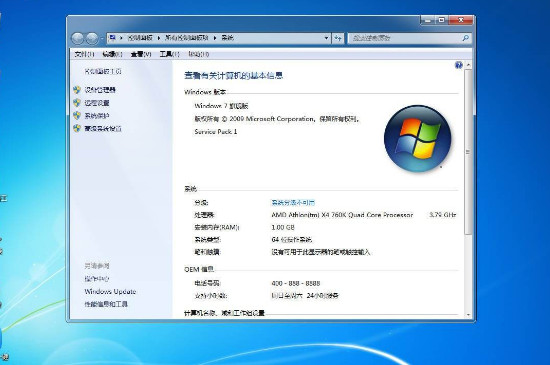Image resolution: width=550 pixels, height=365 pixels.
Task: Click the processor speed GHz value
Action: pos(443,215)
